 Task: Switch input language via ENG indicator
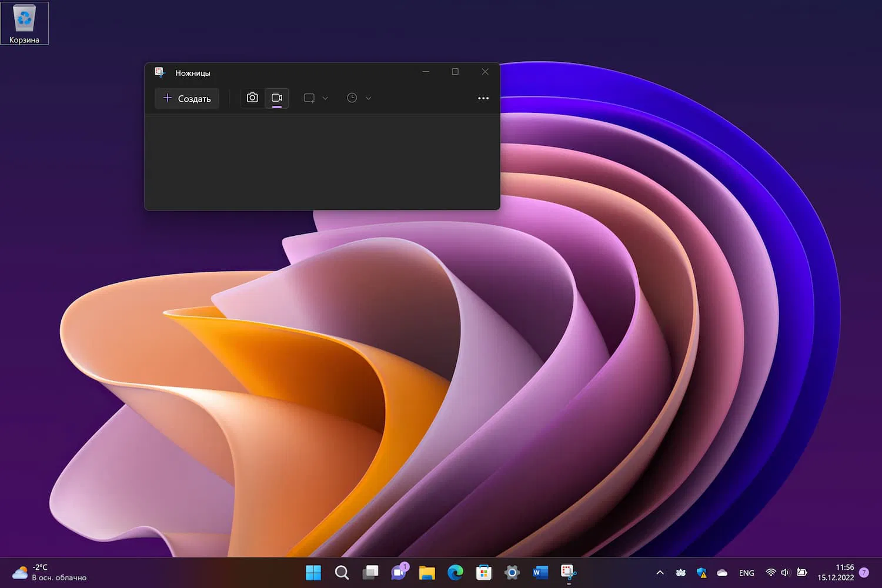(747, 573)
